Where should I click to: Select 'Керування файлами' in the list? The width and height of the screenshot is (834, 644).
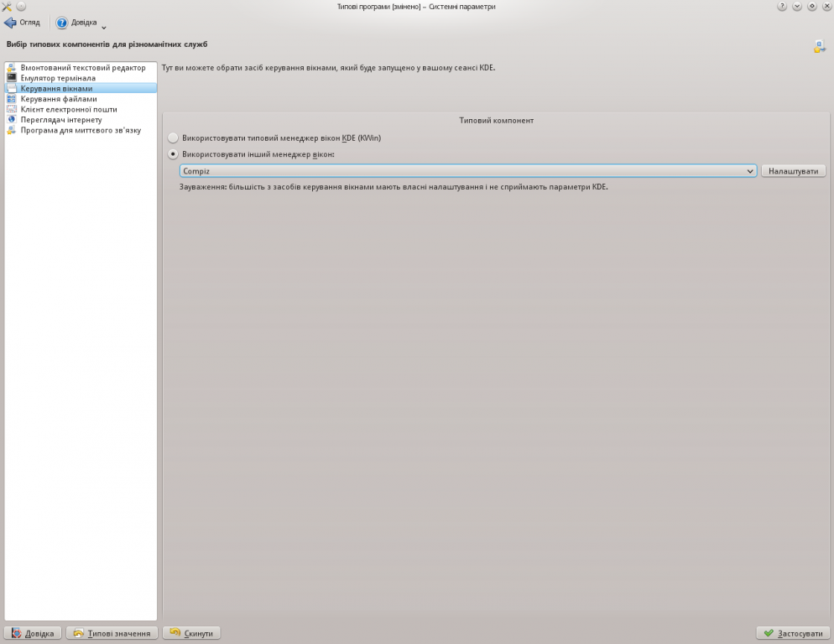(81, 99)
